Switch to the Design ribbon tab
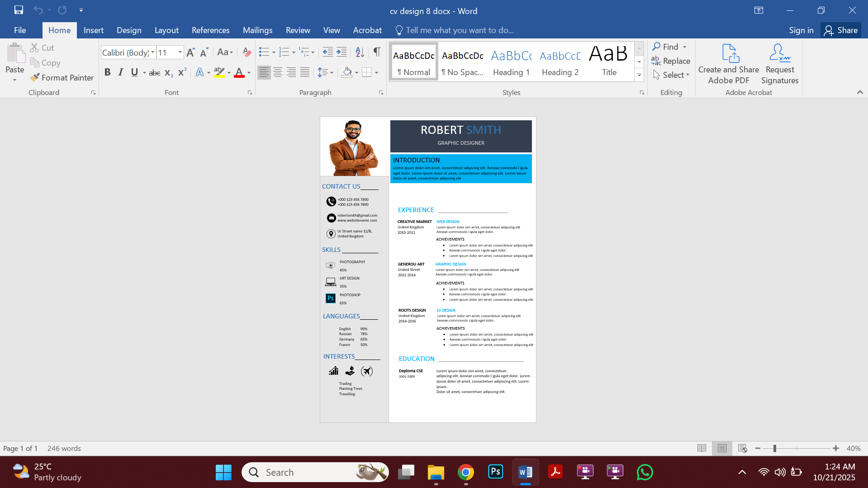The image size is (868, 488). click(129, 30)
